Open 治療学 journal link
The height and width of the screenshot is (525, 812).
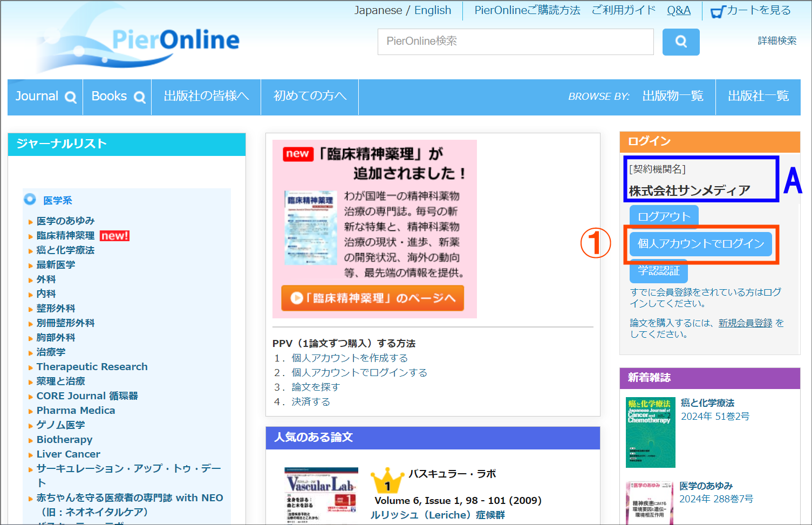(x=51, y=352)
